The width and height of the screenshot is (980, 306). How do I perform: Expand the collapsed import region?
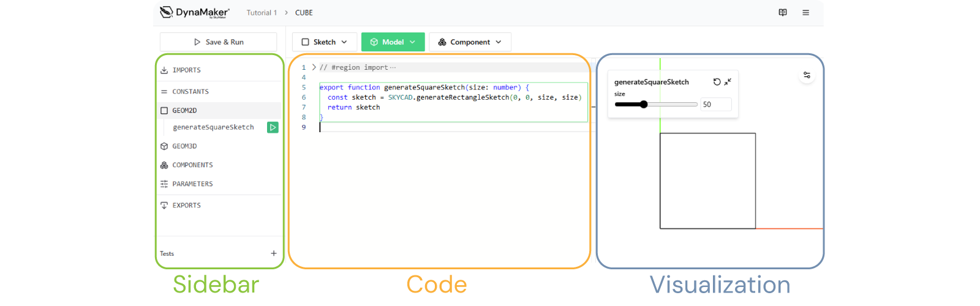click(314, 67)
